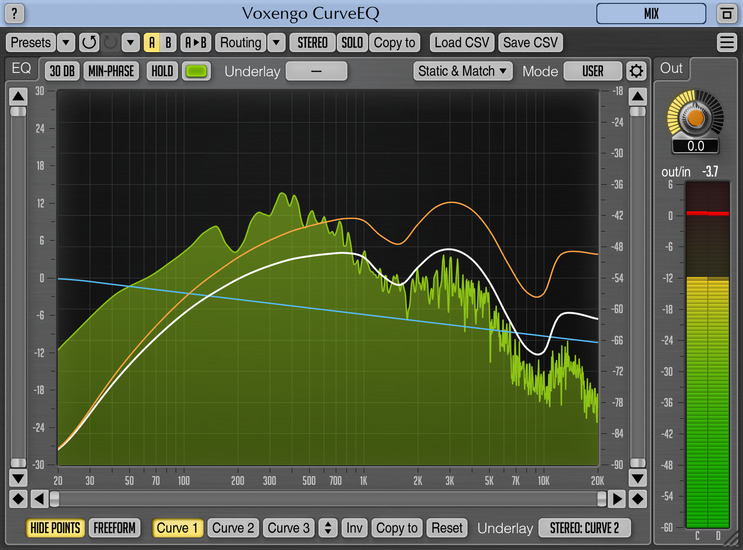
Task: Open the Routing dropdown arrow
Action: coord(276,43)
